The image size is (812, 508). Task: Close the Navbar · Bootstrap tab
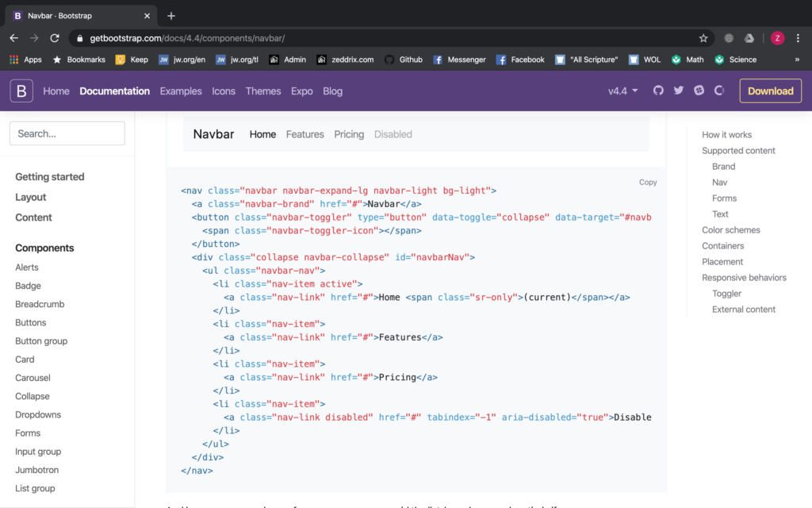147,16
